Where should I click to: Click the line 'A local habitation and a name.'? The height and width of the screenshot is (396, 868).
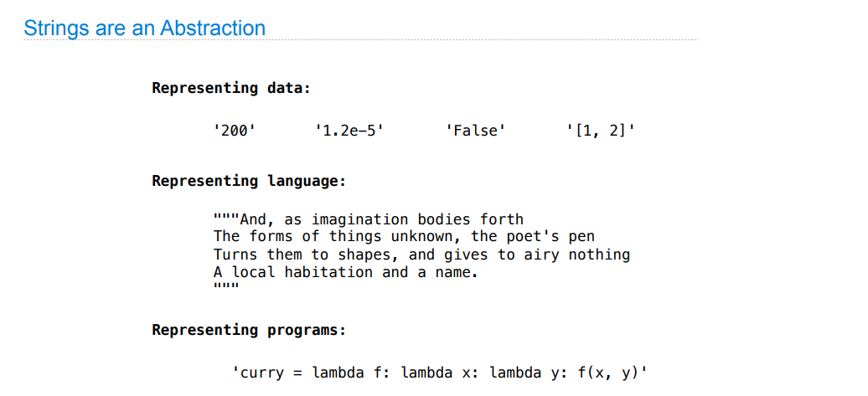pos(345,273)
